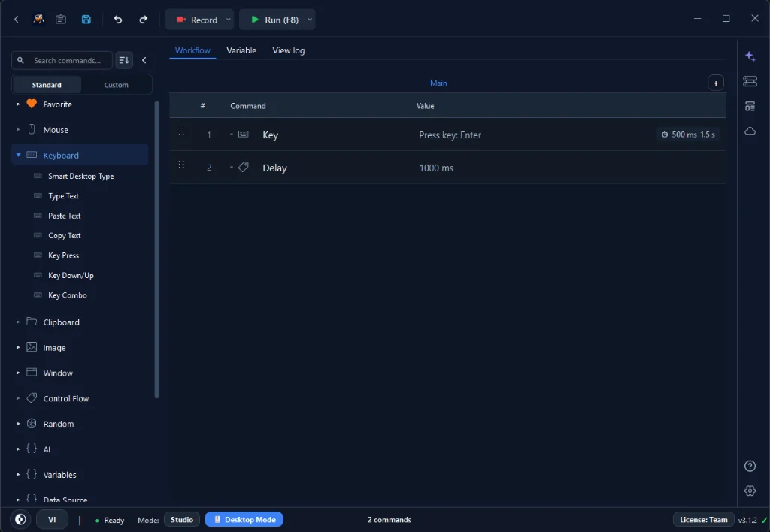Viewport: 770px width, 532px height.
Task: Click the sort commands icon beside search
Action: pos(124,60)
